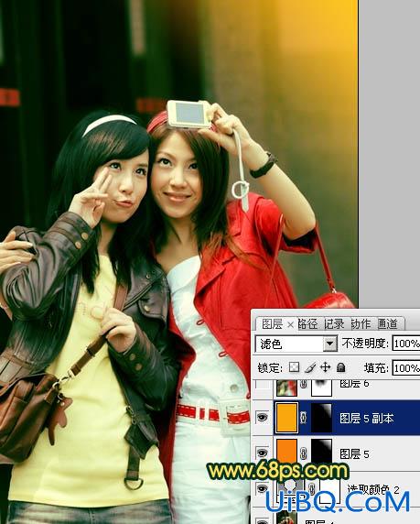
Task: Click the mask link icon on 图层 6
Action: [x=304, y=385]
